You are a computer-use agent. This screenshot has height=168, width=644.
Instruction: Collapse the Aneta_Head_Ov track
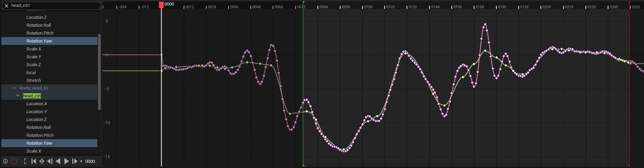click(14, 88)
